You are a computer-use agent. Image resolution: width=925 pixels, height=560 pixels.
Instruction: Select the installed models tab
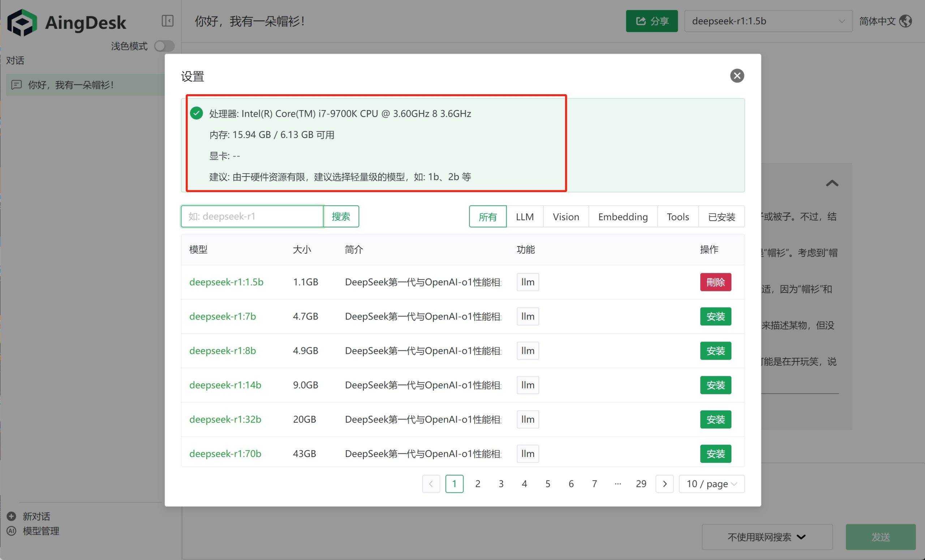pyautogui.click(x=721, y=216)
